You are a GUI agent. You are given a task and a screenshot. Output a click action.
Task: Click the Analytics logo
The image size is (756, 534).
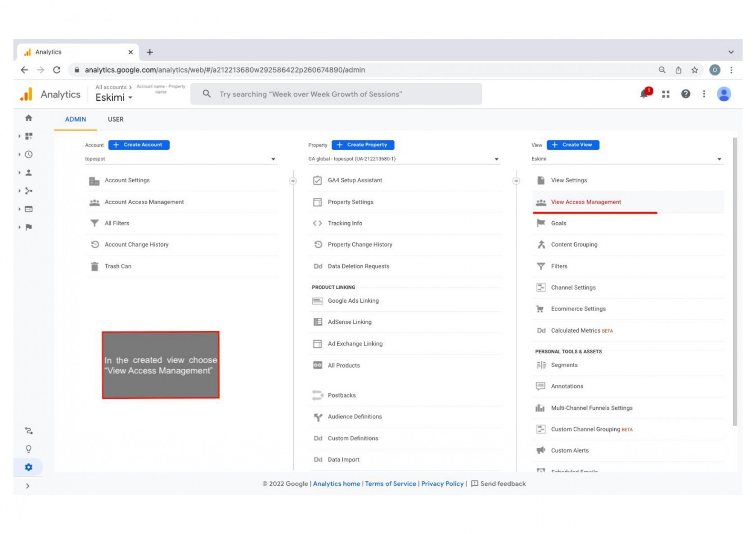(x=27, y=94)
